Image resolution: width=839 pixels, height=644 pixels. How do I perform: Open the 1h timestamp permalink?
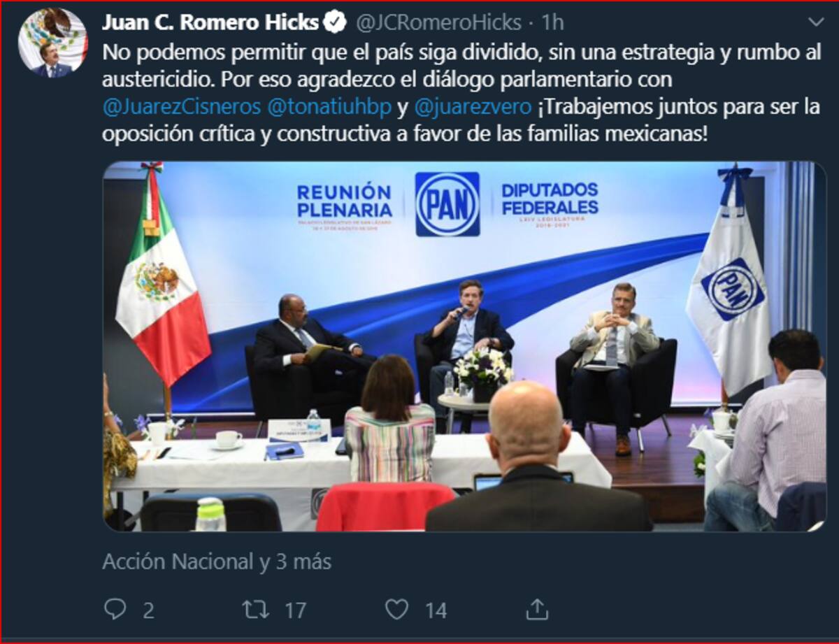tap(552, 23)
